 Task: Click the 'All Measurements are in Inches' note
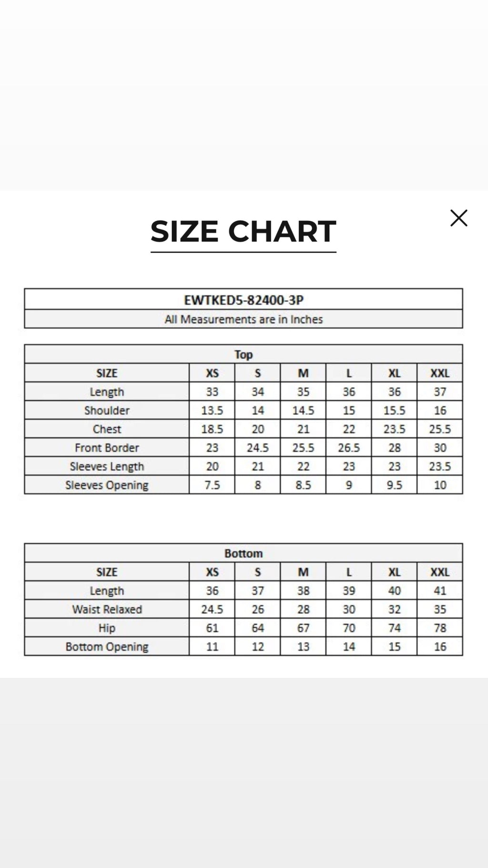pyautogui.click(x=244, y=319)
